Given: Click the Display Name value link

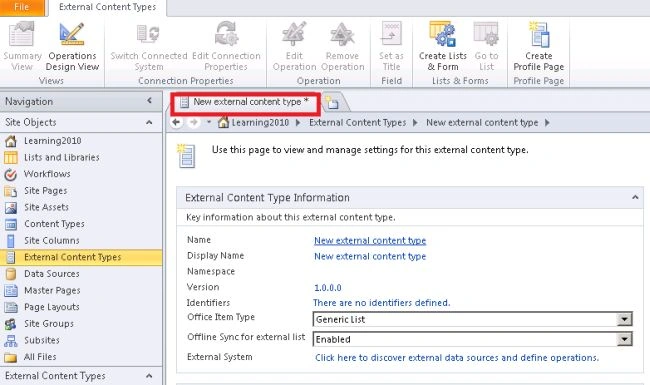Looking at the screenshot, I should (x=370, y=256).
